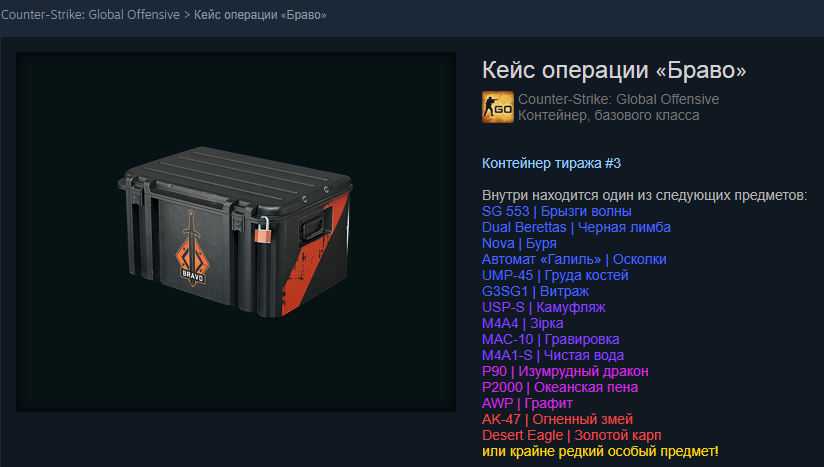Select USP-S | Камуфляж item
The image size is (824, 467).
(x=543, y=307)
